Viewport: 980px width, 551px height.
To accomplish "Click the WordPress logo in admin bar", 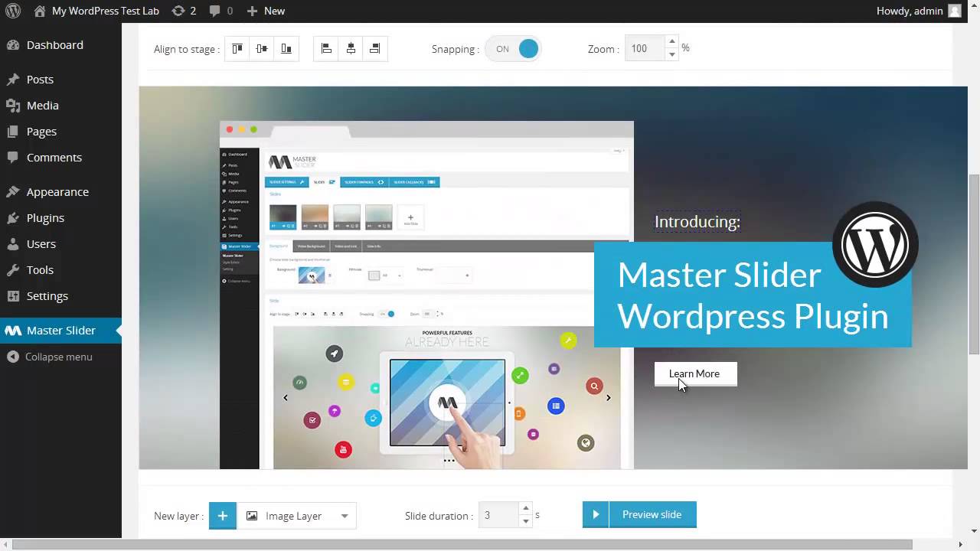I will (13, 11).
